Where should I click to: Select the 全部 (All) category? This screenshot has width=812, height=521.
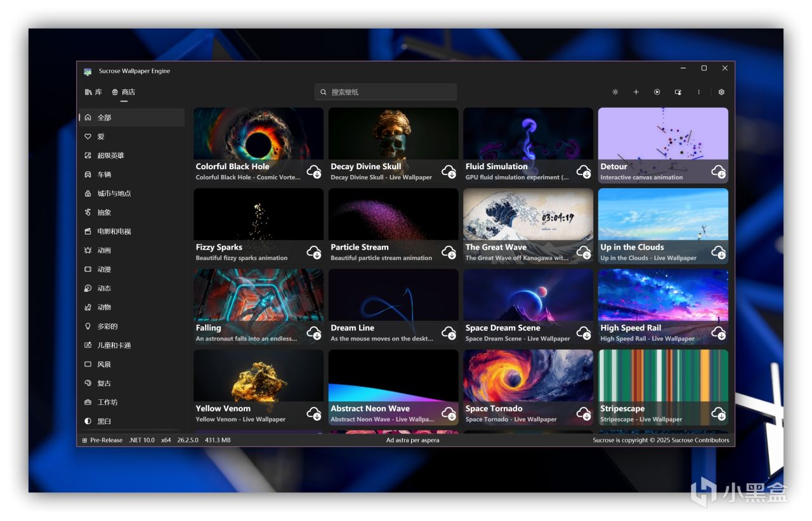(x=132, y=117)
